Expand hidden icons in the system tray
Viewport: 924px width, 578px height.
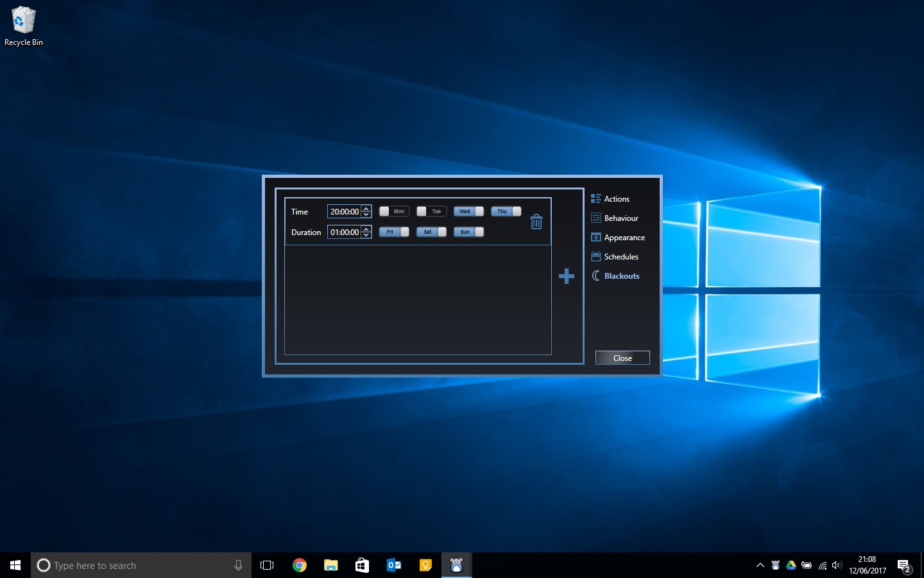(x=760, y=565)
